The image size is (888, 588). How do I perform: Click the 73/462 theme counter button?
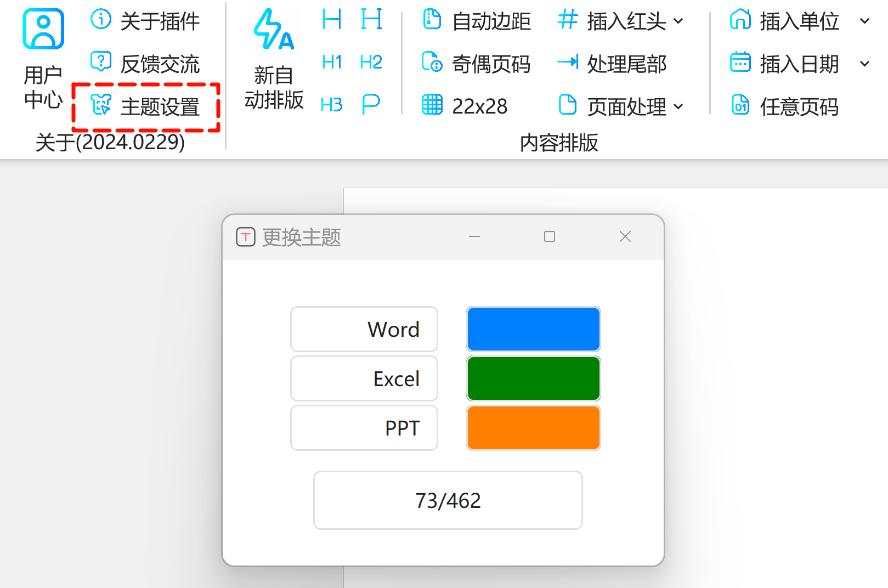[x=448, y=500]
